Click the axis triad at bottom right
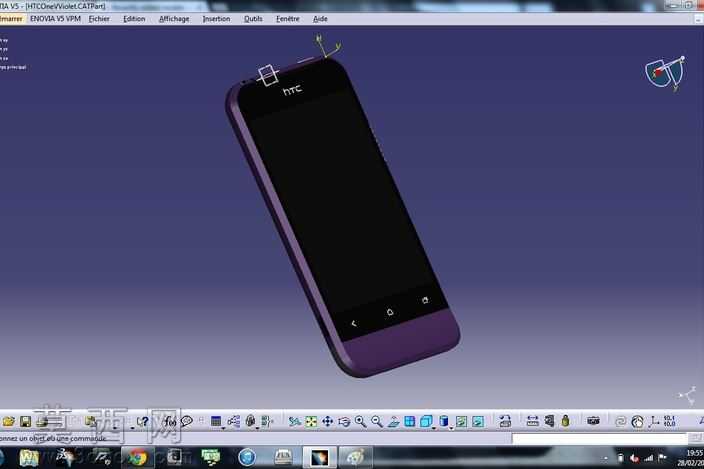The width and height of the screenshot is (704, 469). 687,395
